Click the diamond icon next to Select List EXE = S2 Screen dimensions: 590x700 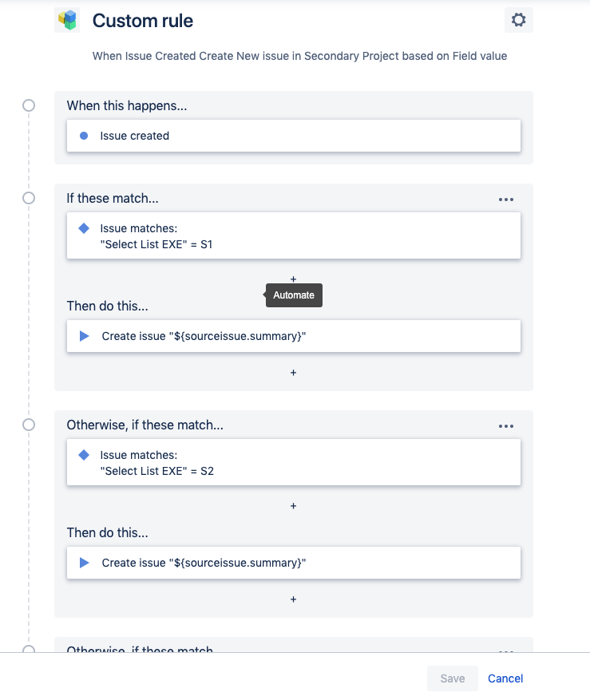point(83,454)
